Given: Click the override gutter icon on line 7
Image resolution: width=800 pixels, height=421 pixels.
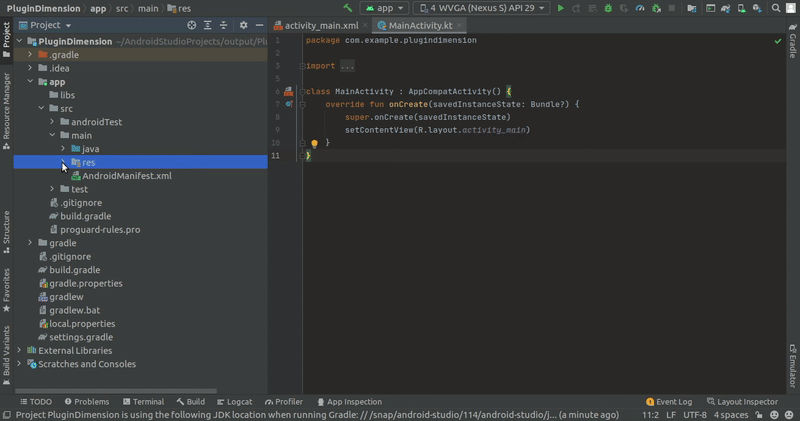Looking at the screenshot, I should pos(289,104).
